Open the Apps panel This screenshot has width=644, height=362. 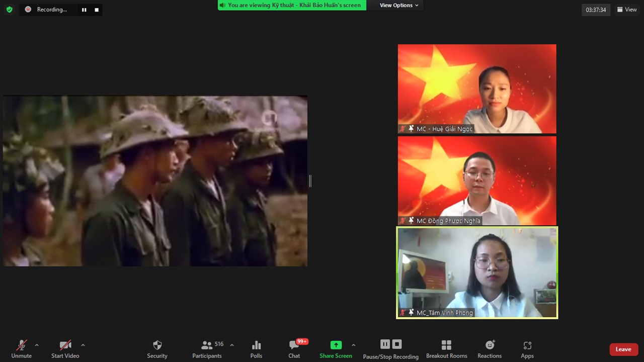tap(527, 349)
